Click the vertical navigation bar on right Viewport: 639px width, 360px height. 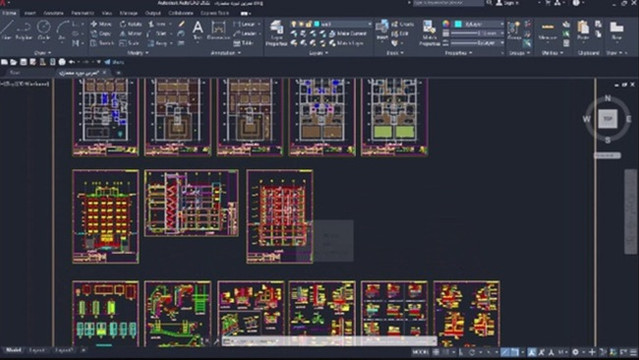pyautogui.click(x=630, y=212)
